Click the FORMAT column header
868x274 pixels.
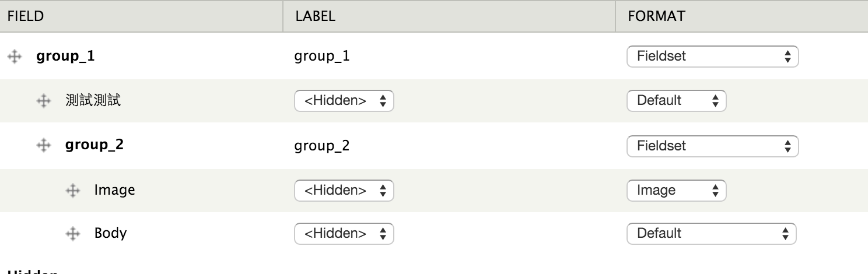[x=656, y=16]
